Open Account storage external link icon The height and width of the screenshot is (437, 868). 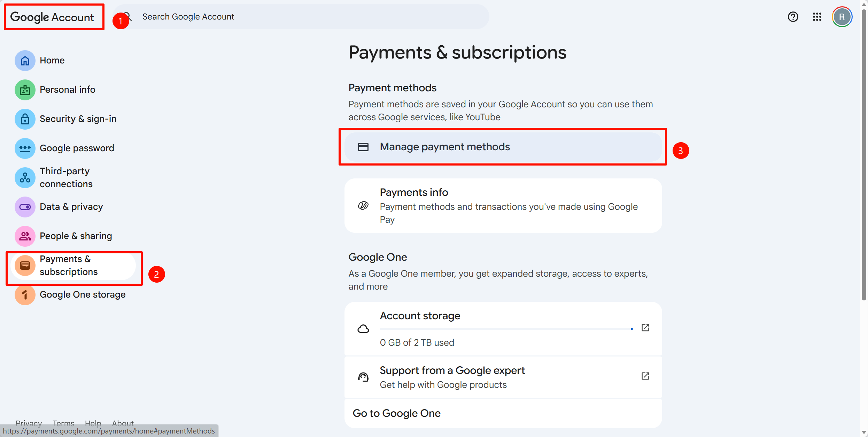click(645, 328)
